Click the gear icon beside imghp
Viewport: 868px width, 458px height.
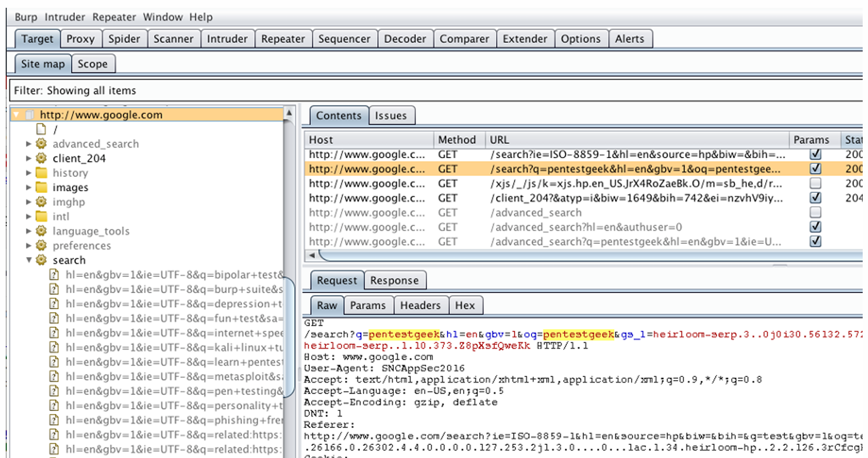[41, 202]
